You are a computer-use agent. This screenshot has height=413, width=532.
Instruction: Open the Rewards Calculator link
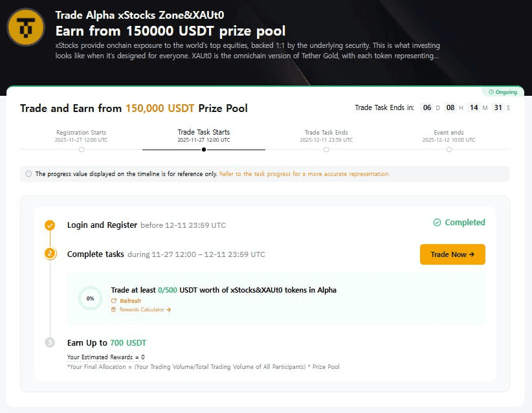click(x=140, y=310)
